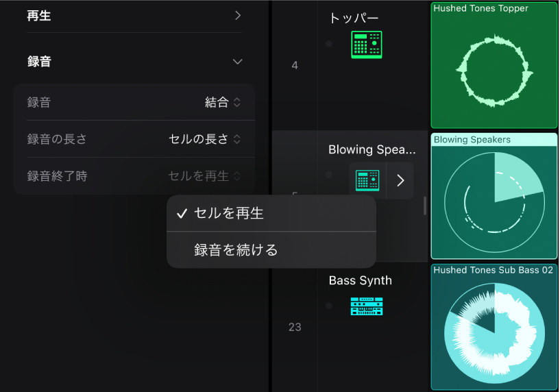The image size is (560, 392).
Task: Select the トッパー track name
Action: [x=354, y=18]
